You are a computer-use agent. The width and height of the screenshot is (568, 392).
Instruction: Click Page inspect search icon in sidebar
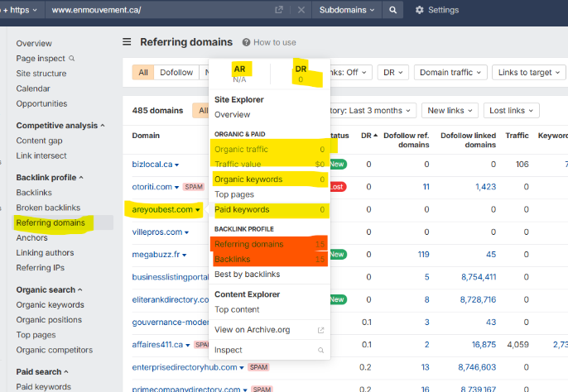(72, 58)
